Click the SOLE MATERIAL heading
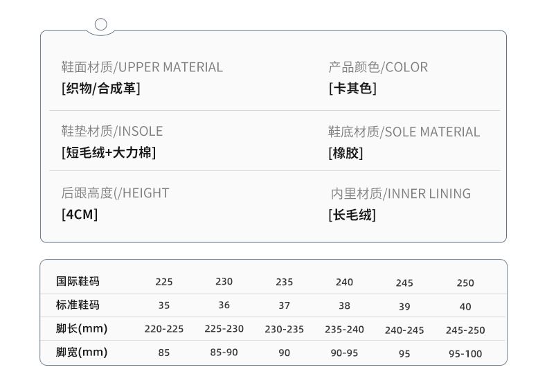Image resolution: width=547 pixels, height=392 pixels. [x=403, y=132]
